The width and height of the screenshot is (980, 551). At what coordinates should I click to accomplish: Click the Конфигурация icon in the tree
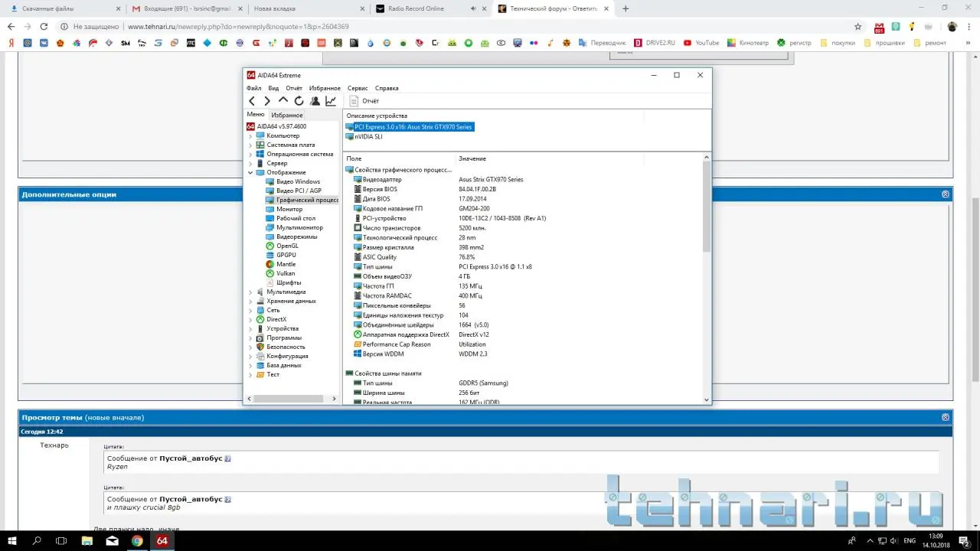pyautogui.click(x=260, y=357)
